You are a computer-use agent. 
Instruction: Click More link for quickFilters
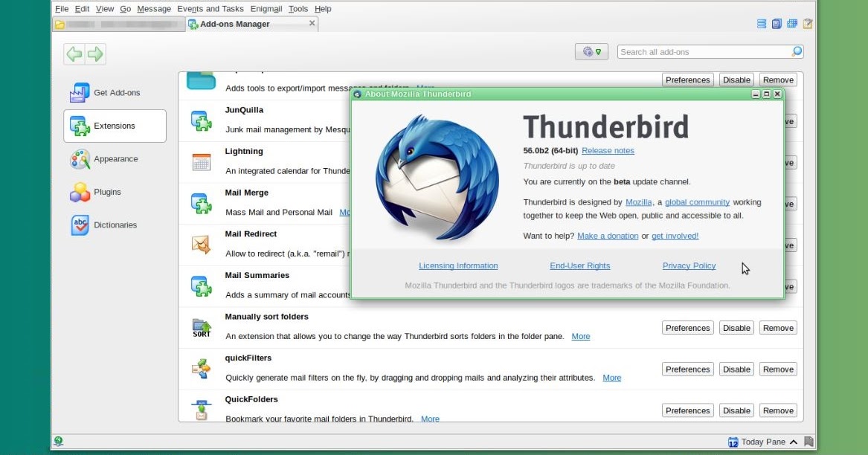(611, 378)
